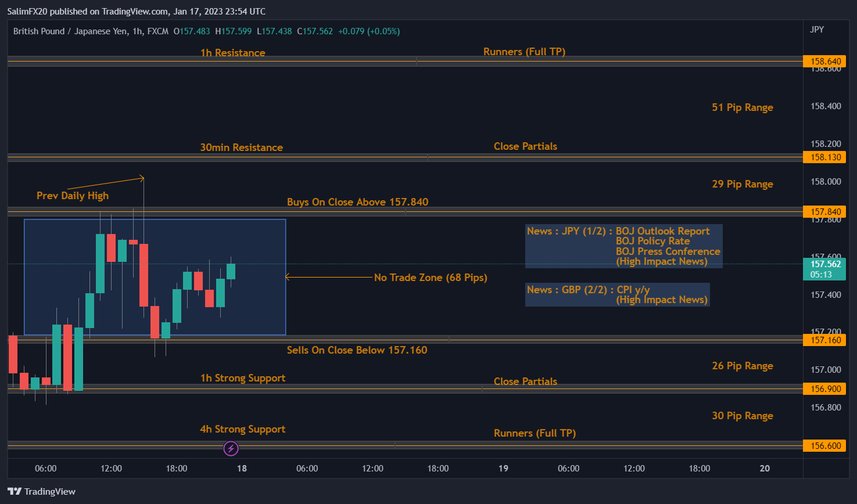Select the '1h Resistance' annotation
The height and width of the screenshot is (504, 857).
[232, 53]
